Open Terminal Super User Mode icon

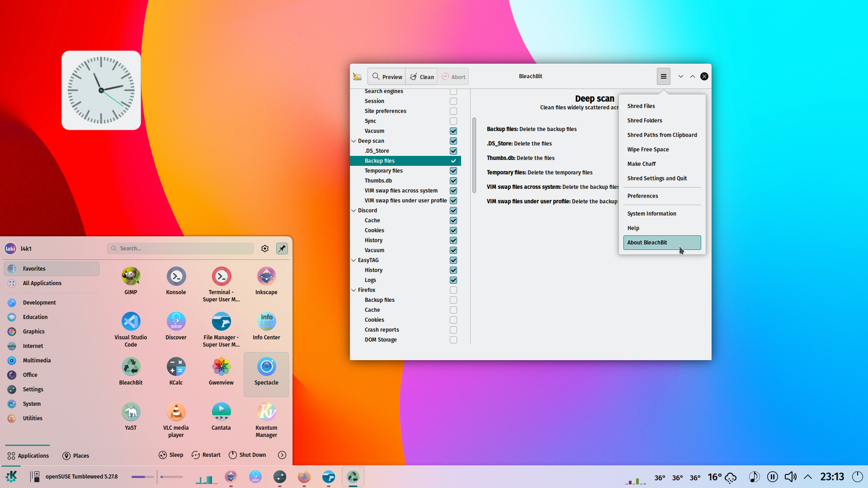coord(221,284)
